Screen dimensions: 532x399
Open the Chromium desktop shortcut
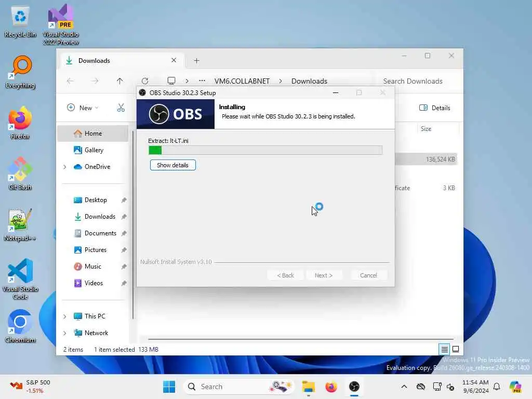[x=20, y=326]
